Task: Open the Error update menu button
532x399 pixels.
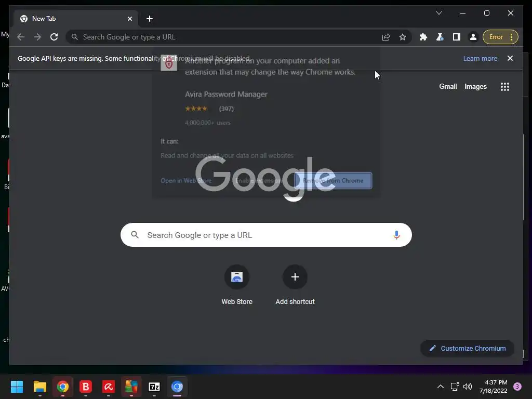Action: (x=500, y=37)
